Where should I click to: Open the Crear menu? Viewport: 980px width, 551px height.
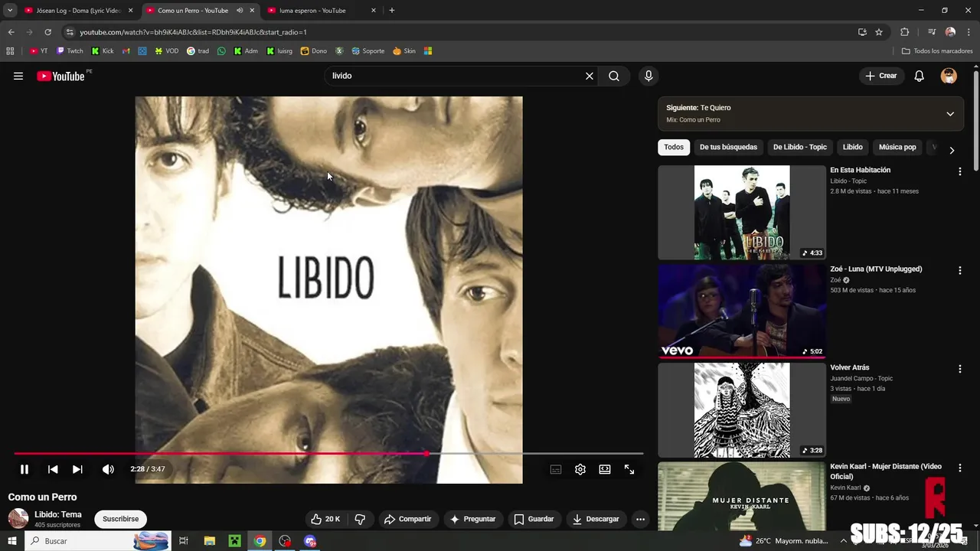tap(880, 76)
